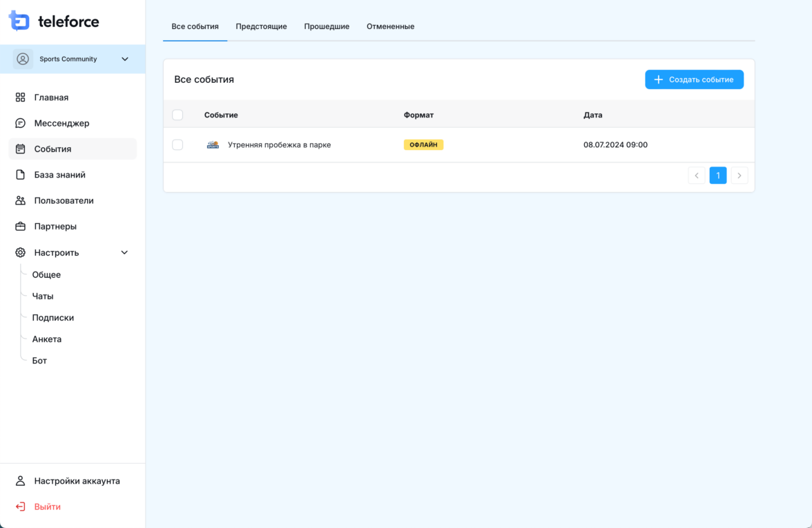Screen dimensions: 812x528
Task: Check the Утренняя пробежка в парке row checkbox
Action: pyautogui.click(x=177, y=144)
